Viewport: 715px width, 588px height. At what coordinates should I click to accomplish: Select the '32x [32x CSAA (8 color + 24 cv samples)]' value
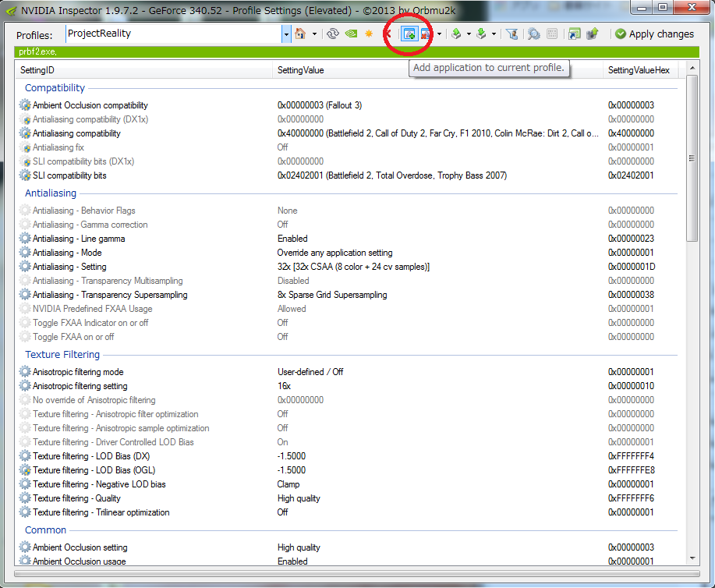[x=353, y=267]
